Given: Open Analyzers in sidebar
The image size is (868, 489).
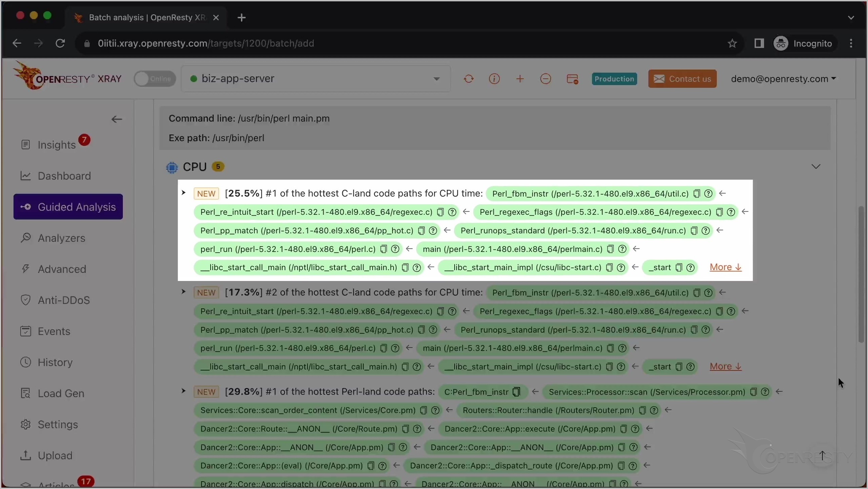Looking at the screenshot, I should tap(53, 238).
